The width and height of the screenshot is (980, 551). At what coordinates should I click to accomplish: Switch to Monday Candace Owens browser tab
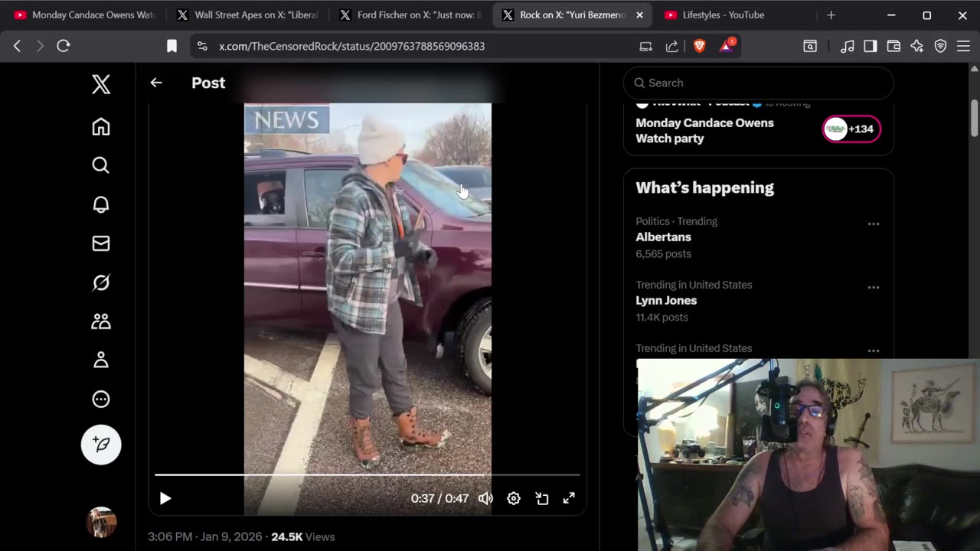click(x=85, y=15)
